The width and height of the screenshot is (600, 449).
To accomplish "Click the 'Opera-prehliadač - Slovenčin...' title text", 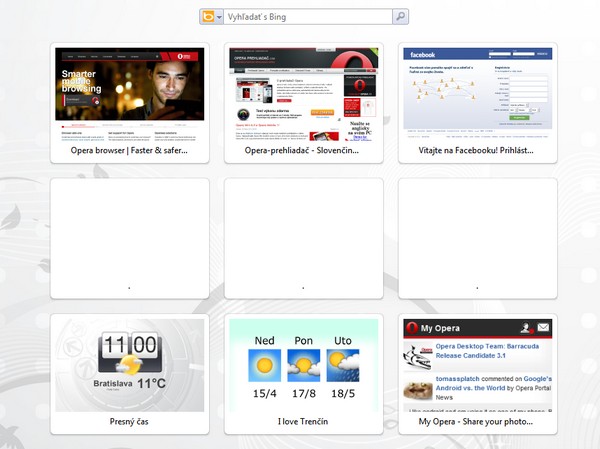I will [x=302, y=150].
